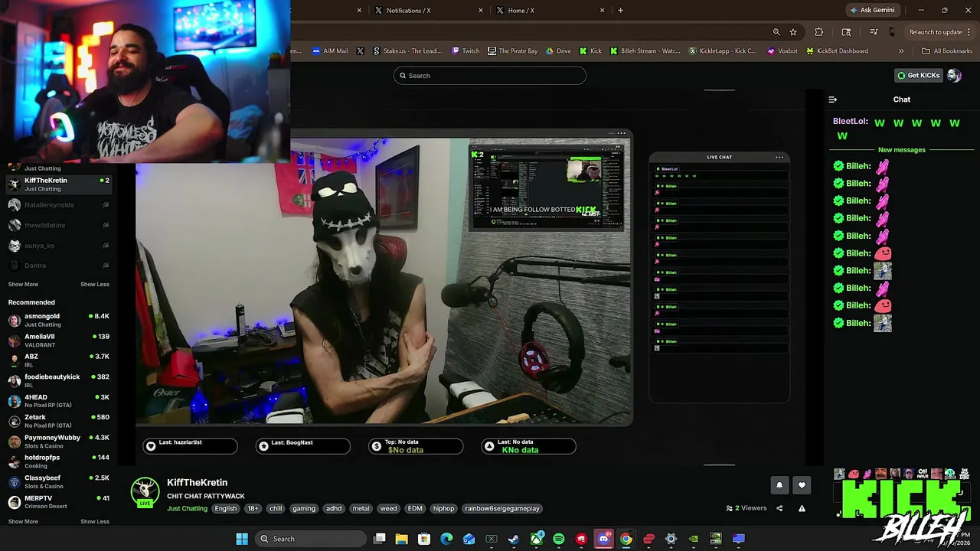The width and height of the screenshot is (980, 551).
Task: Open Microsoft Edge from taskbar
Action: coord(446,539)
